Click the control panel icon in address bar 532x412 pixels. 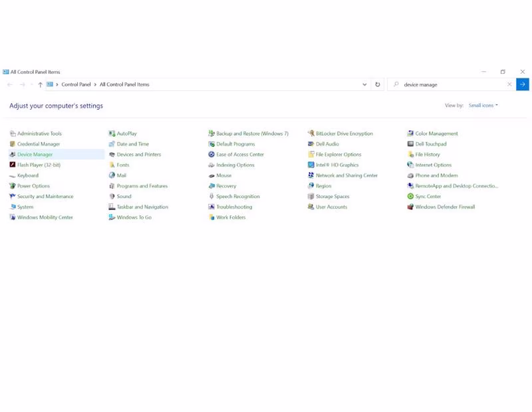coord(50,84)
